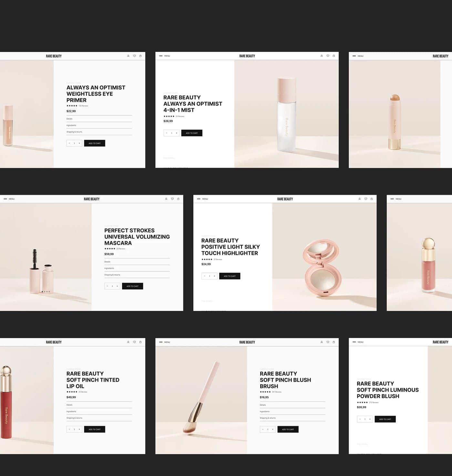Open account icon on 4-in-1 Mist page
452x476 pixels.
(322, 56)
